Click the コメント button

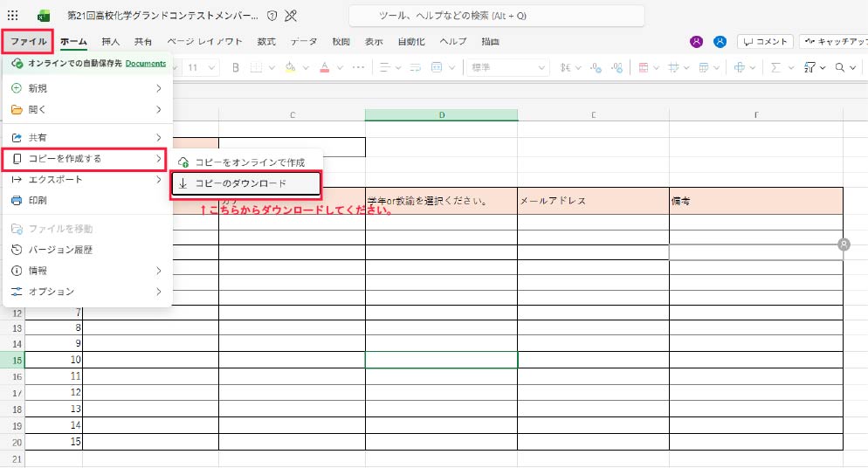click(766, 42)
